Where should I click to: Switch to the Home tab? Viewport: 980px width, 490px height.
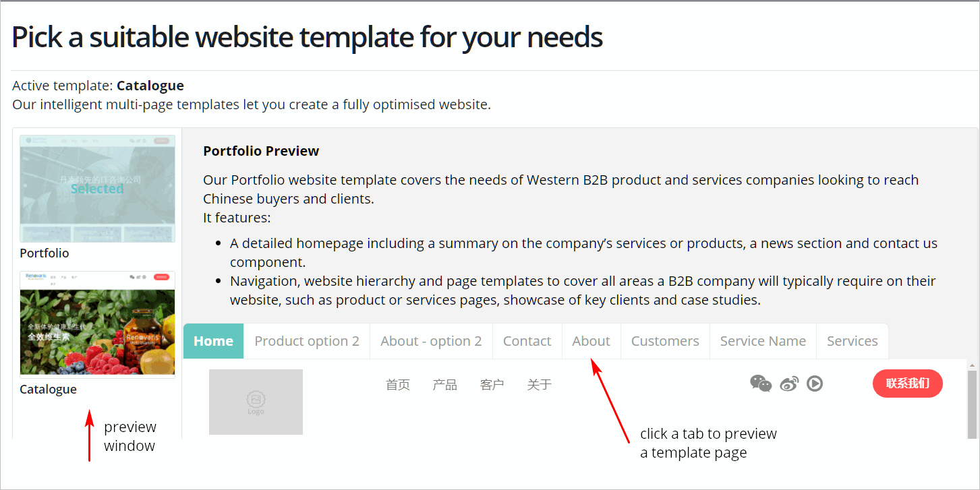point(213,341)
